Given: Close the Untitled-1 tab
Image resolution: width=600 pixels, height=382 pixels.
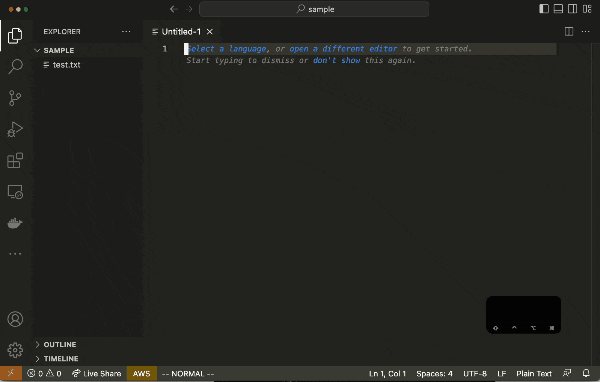Looking at the screenshot, I should tap(210, 32).
